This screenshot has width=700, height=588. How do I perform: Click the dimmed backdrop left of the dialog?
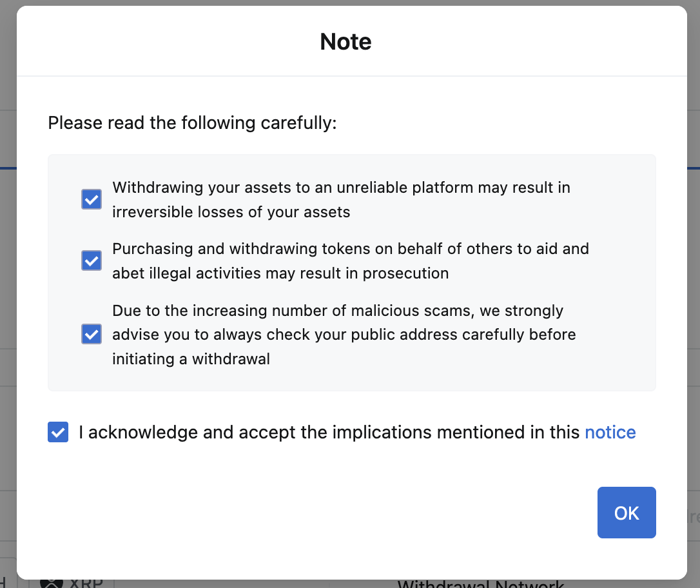coord(8,258)
